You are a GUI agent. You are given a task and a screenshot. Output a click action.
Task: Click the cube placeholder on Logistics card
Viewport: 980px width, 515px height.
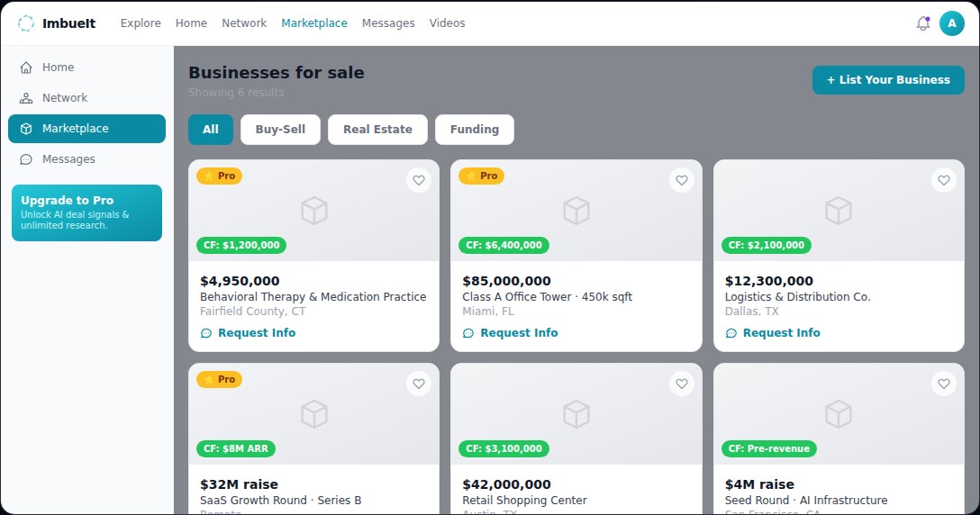pyautogui.click(x=839, y=211)
